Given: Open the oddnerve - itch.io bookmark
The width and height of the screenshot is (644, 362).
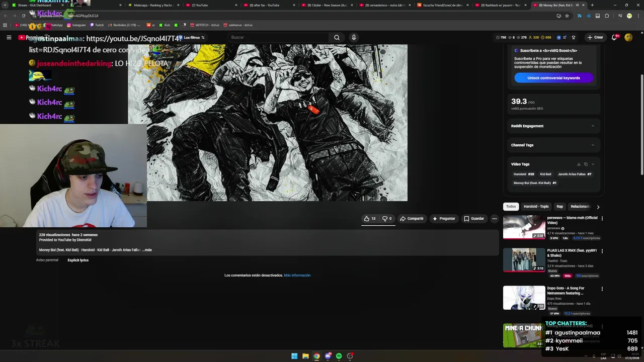Looking at the screenshot, I should [238, 25].
